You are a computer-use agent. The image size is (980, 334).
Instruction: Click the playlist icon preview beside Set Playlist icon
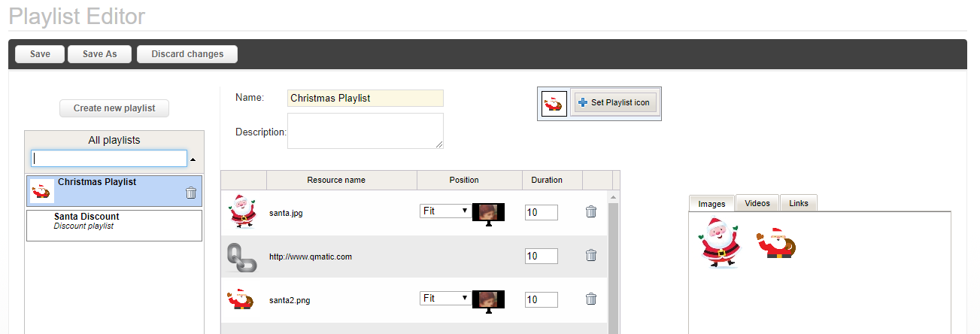pyautogui.click(x=554, y=103)
